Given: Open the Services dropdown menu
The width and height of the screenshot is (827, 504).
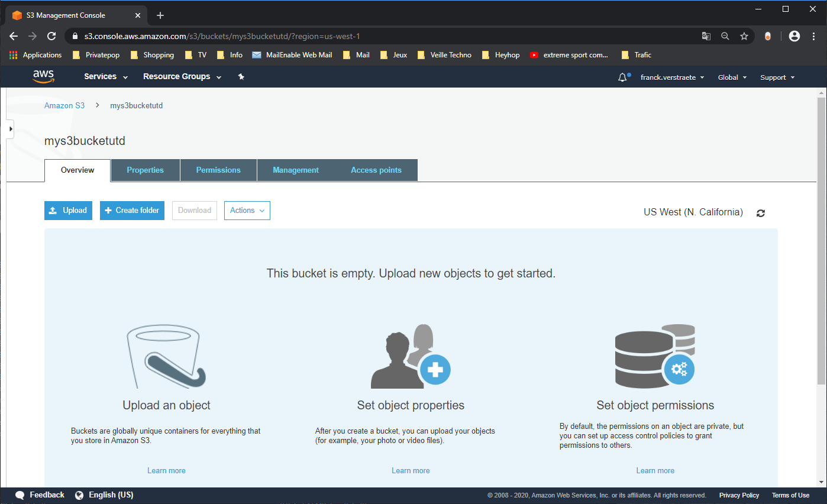Looking at the screenshot, I should [106, 77].
